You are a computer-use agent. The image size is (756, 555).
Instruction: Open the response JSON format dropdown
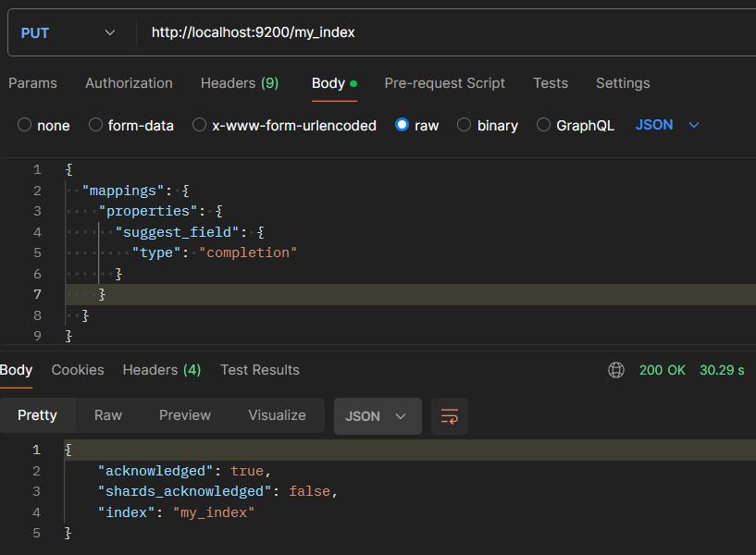pyautogui.click(x=377, y=416)
